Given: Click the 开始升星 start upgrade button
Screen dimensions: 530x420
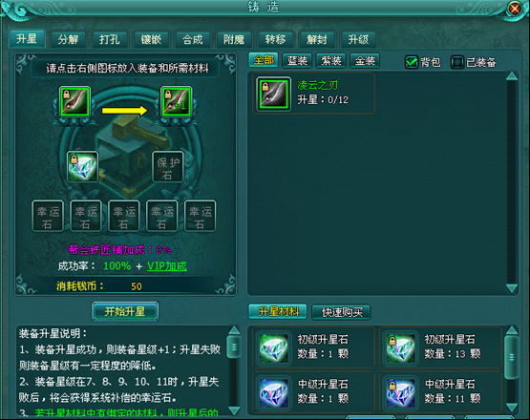Looking at the screenshot, I should [x=125, y=311].
